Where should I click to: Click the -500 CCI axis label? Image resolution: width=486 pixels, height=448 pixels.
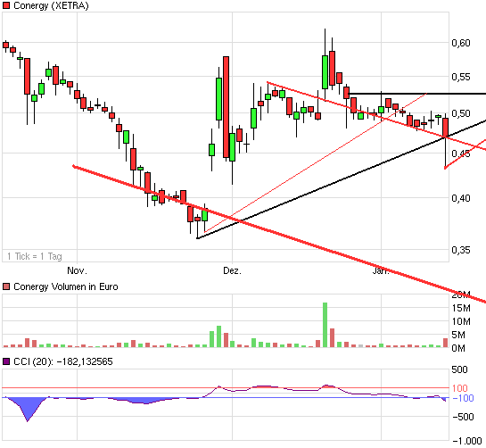click(463, 417)
